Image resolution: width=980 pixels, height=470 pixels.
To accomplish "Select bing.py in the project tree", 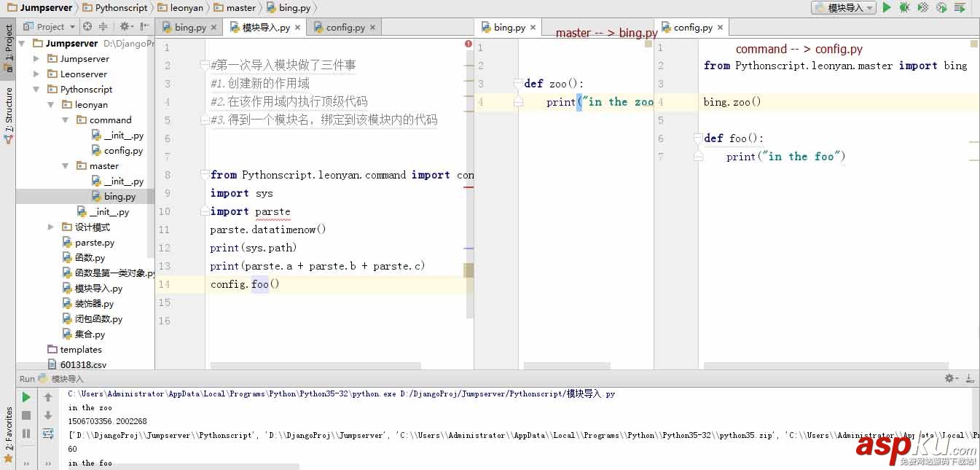I will point(117,196).
